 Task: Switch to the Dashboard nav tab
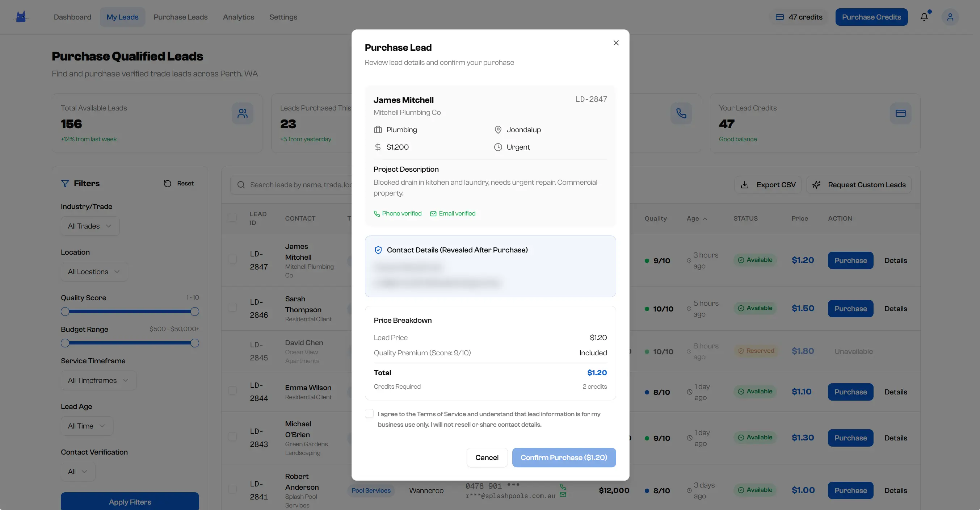point(72,17)
